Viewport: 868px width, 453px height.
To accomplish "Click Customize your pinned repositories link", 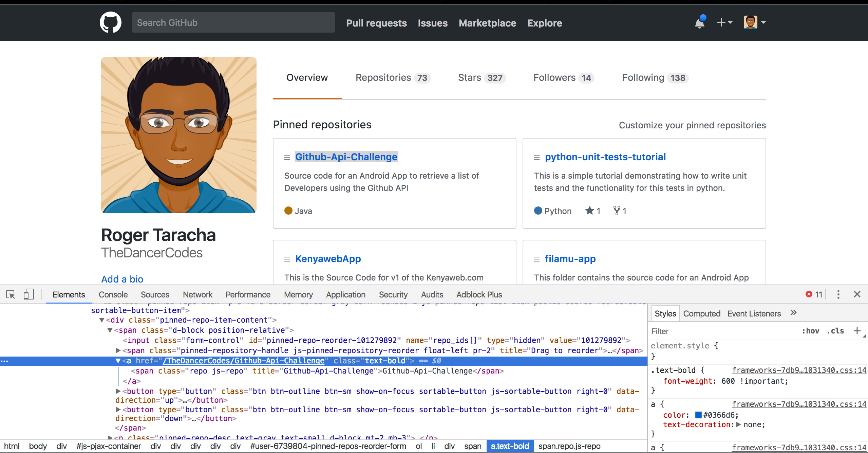I will click(x=692, y=125).
